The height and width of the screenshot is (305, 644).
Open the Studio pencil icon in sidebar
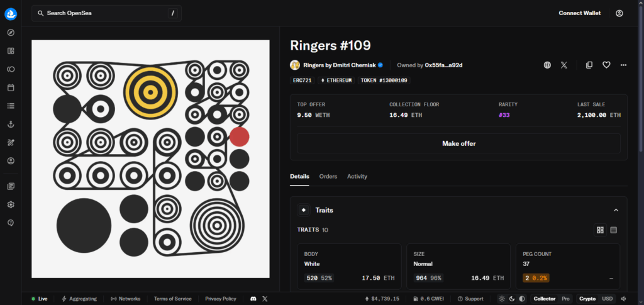[x=11, y=143]
